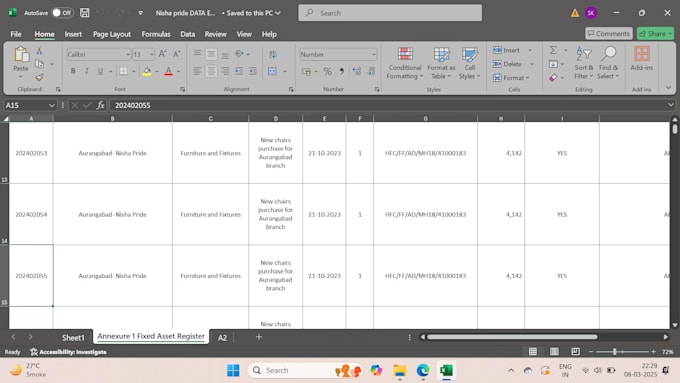Click the Format Painter brush icon
The image size is (680, 383).
point(39,78)
